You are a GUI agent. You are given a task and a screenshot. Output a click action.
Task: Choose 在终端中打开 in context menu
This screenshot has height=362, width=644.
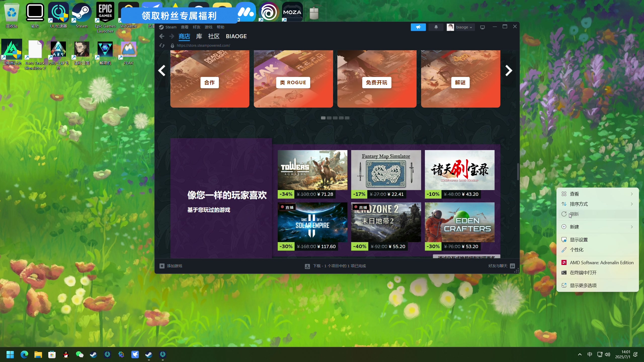coord(597,273)
